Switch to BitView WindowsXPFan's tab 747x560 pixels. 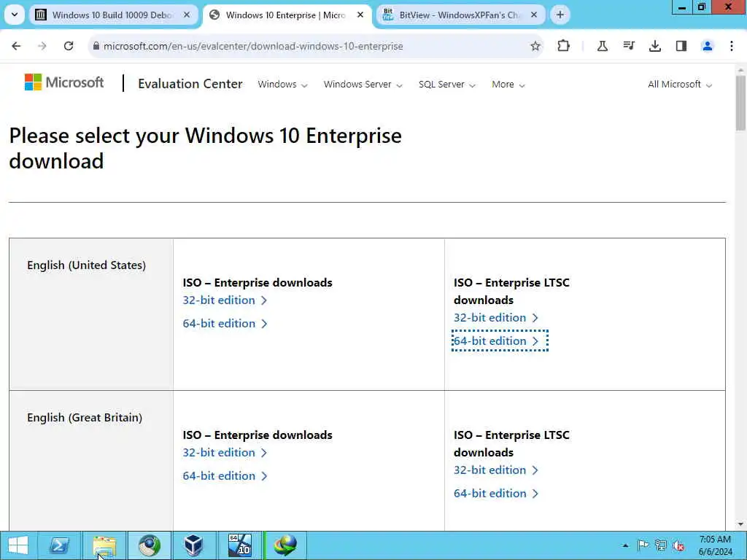(460, 15)
